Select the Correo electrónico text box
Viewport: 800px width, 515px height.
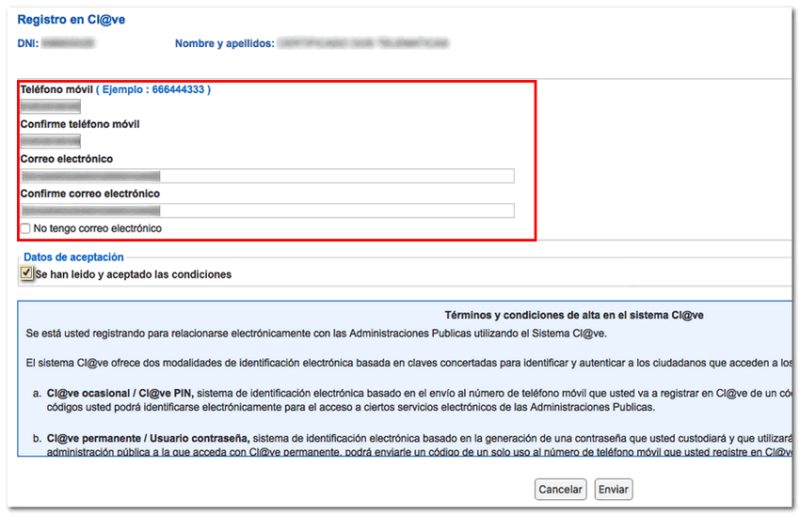267,176
